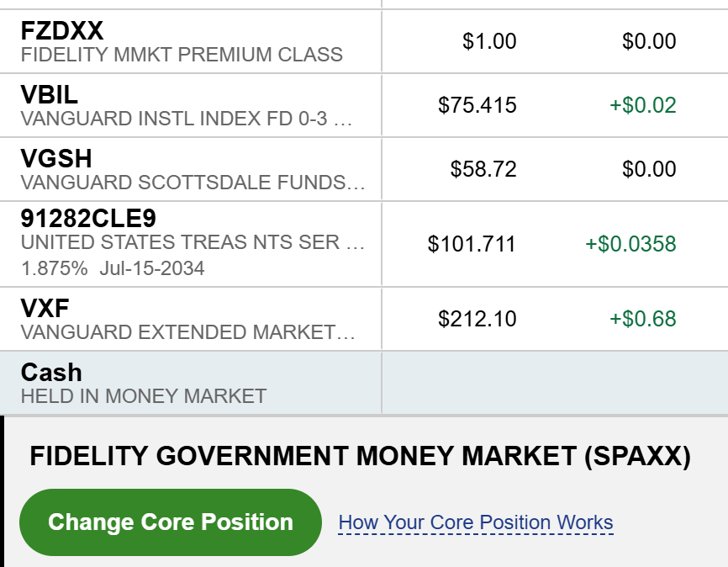Click the Change Core Position button

171,522
